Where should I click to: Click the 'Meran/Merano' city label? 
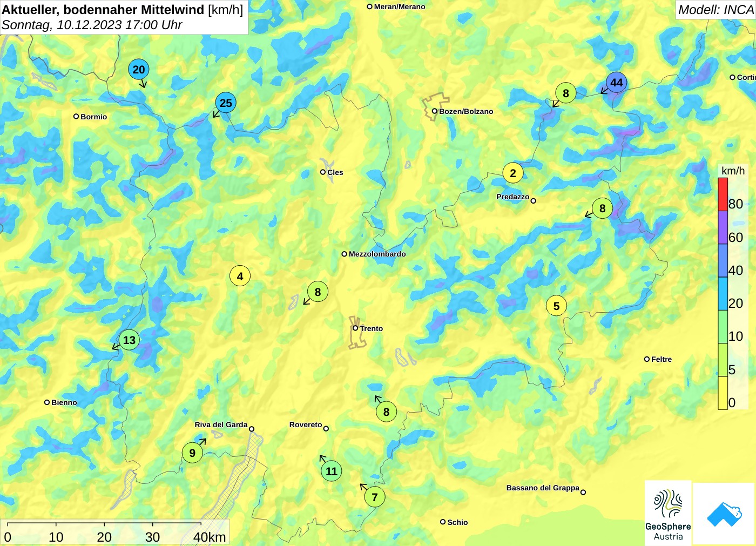click(400, 6)
